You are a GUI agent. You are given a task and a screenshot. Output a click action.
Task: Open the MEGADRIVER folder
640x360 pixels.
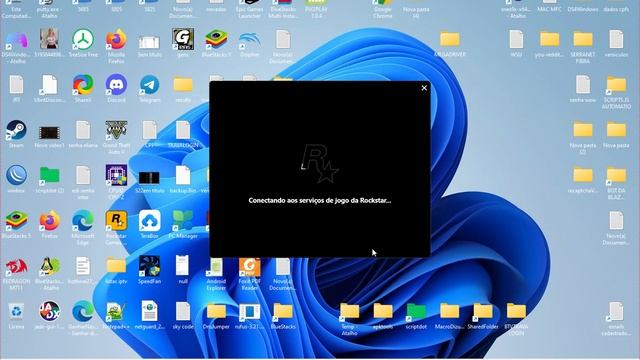(449, 40)
